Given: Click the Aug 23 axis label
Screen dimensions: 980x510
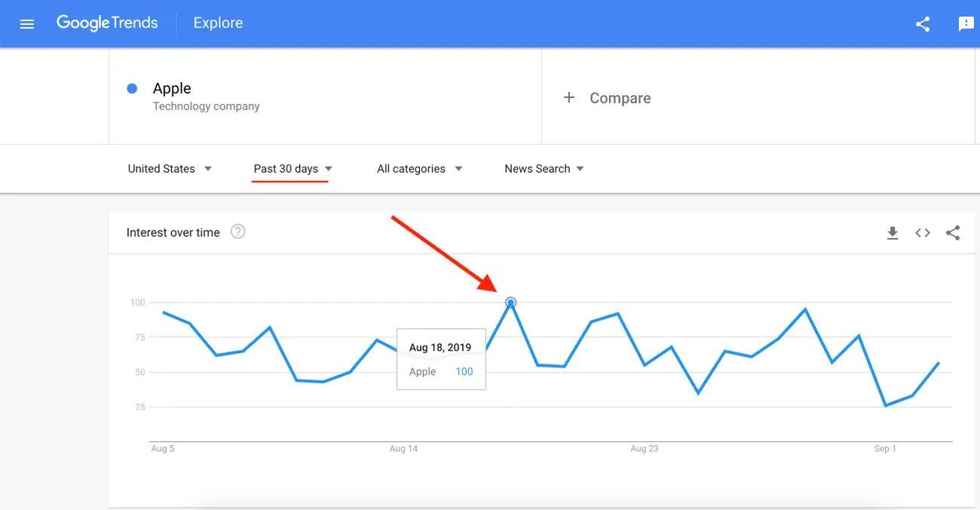Looking at the screenshot, I should pos(645,449).
